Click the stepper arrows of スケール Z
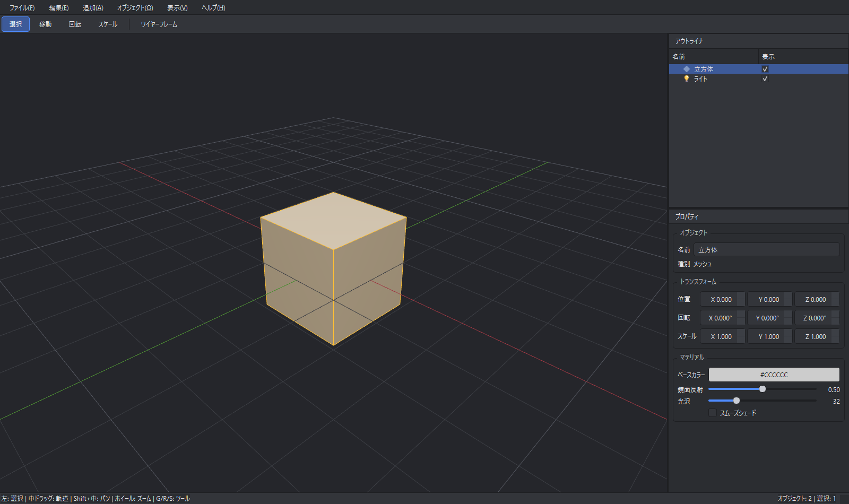 point(835,336)
